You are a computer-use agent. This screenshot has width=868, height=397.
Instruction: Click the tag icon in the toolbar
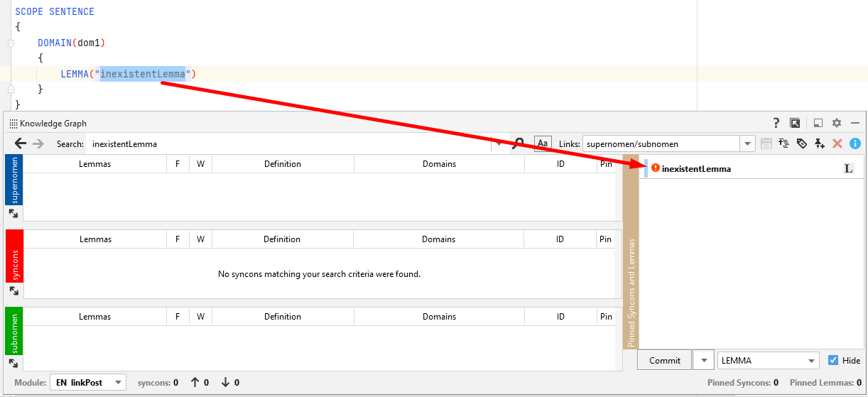802,143
